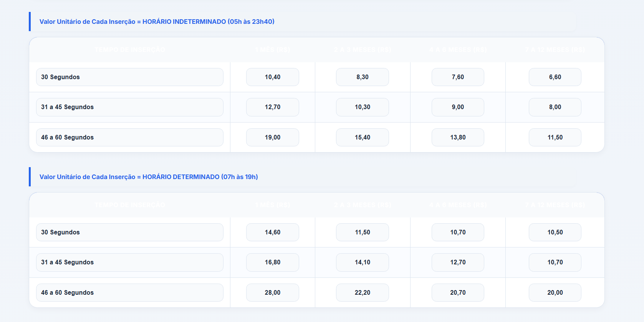The image size is (644, 322).
Task: Click the HORÁRIO INDETERMINADO section heading
Action: coord(157,22)
